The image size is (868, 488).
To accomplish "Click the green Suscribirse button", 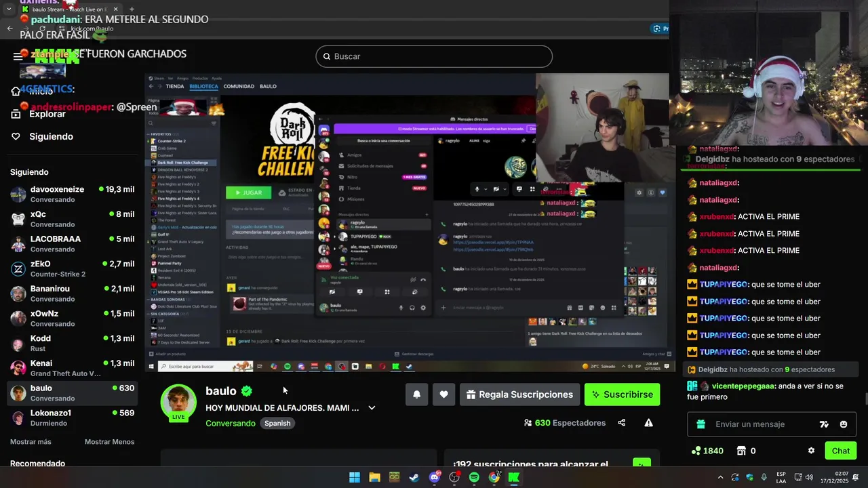I will tap(622, 394).
